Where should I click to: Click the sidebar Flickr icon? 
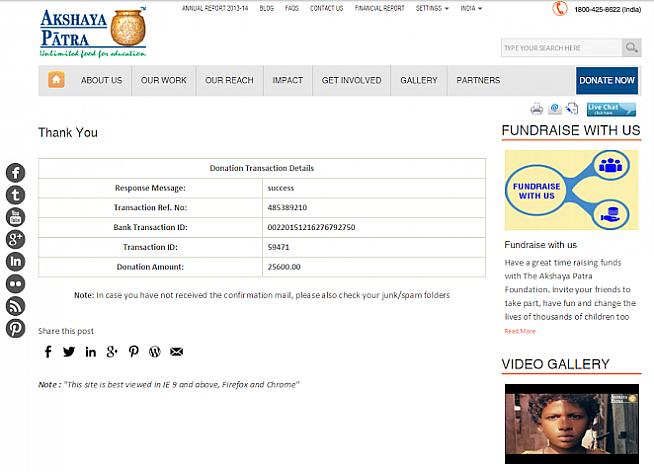(x=15, y=283)
